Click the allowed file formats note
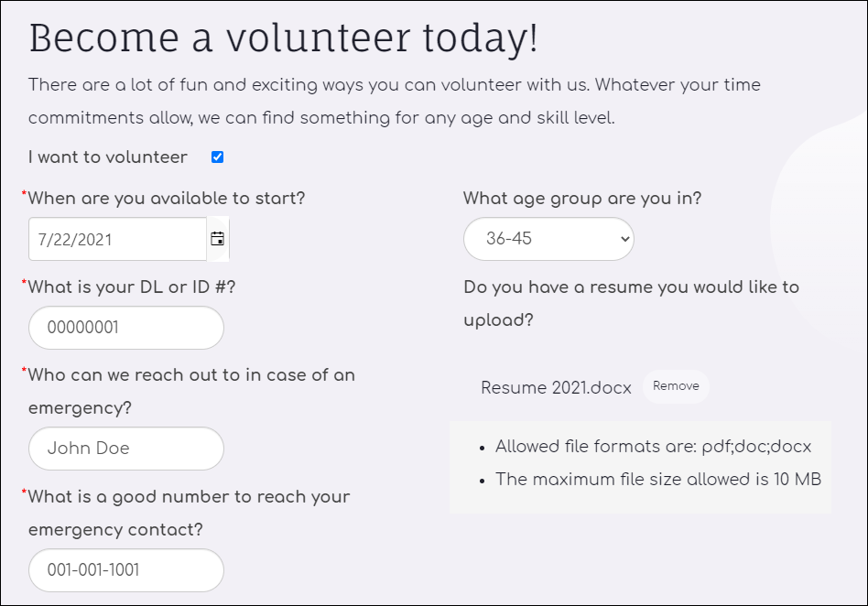The height and width of the screenshot is (606, 868). pyautogui.click(x=653, y=447)
